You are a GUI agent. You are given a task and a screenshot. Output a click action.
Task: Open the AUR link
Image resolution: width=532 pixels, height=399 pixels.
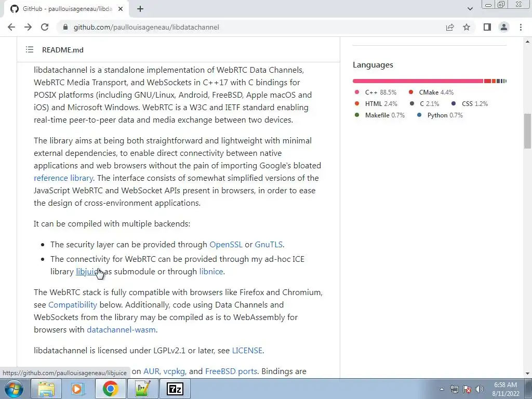[x=151, y=371]
